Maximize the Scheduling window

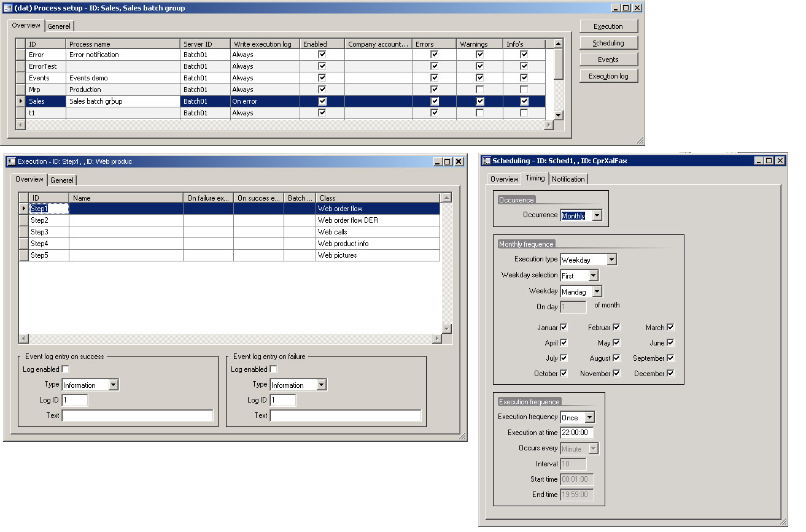(769, 161)
